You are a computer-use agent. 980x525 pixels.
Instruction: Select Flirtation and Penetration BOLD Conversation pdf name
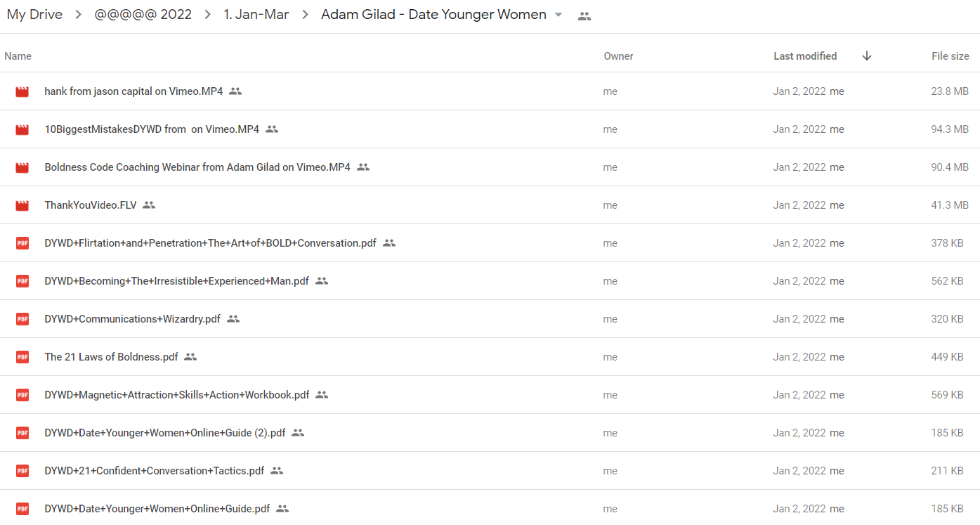[x=210, y=243]
